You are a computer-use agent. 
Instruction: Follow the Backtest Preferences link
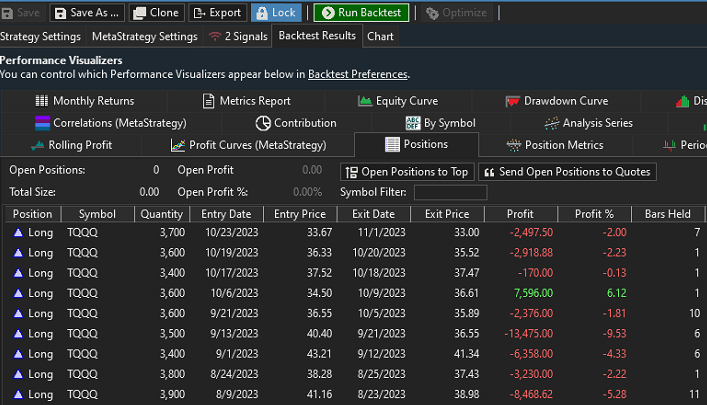357,74
